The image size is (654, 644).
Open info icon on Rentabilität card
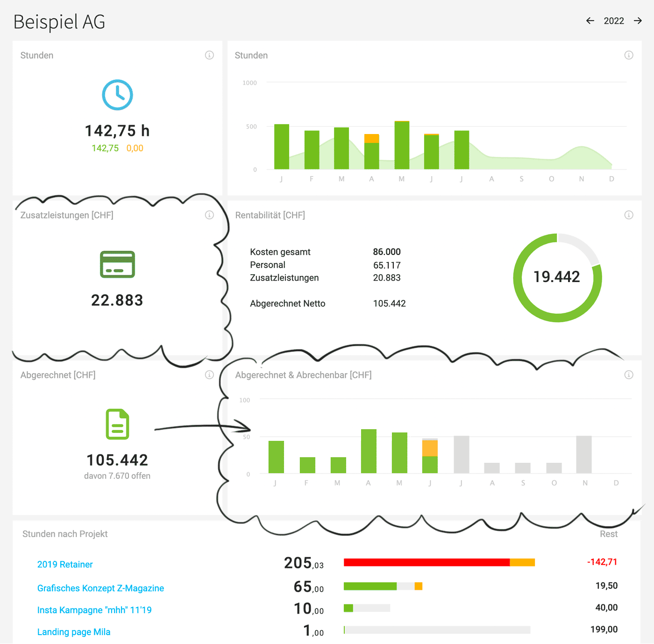tap(629, 215)
